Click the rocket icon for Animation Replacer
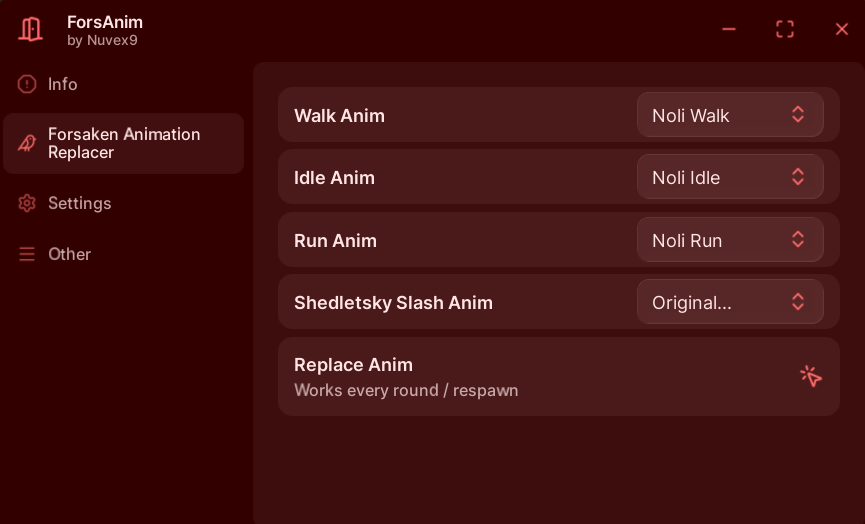The image size is (865, 524). [27, 143]
